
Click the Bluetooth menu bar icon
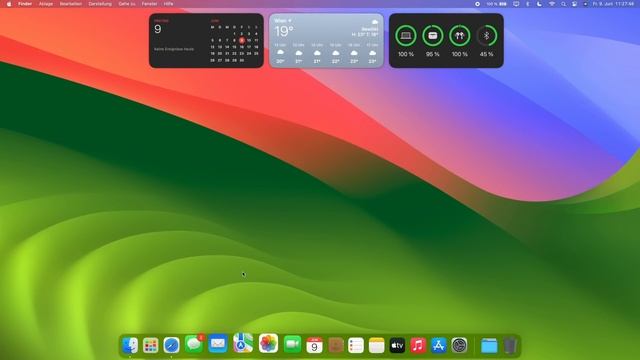pos(527,4)
